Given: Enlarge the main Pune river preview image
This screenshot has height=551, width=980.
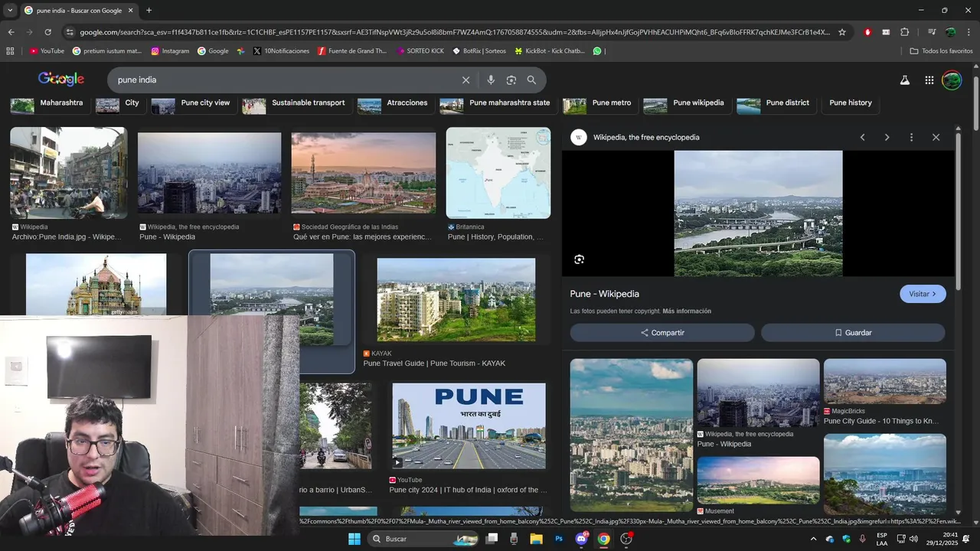Looking at the screenshot, I should (758, 214).
